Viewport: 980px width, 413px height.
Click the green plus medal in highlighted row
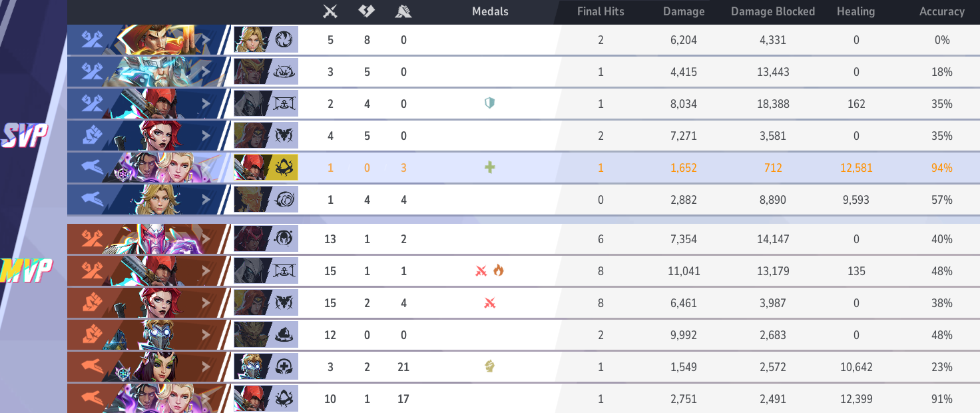pyautogui.click(x=490, y=167)
